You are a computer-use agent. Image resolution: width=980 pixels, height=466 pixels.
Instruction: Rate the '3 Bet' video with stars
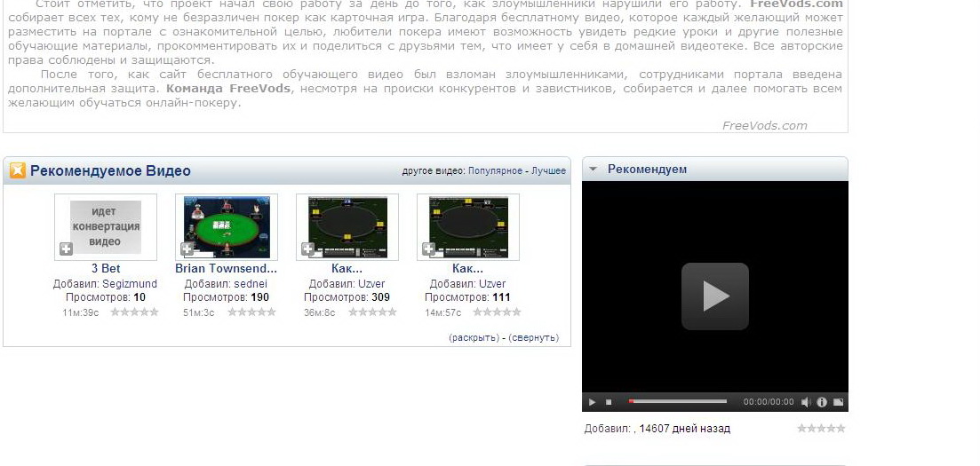(x=134, y=312)
